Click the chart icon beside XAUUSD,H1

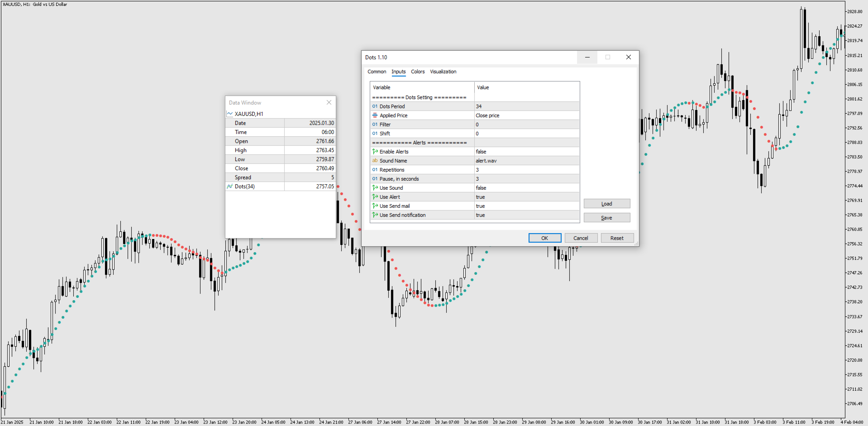coord(230,114)
